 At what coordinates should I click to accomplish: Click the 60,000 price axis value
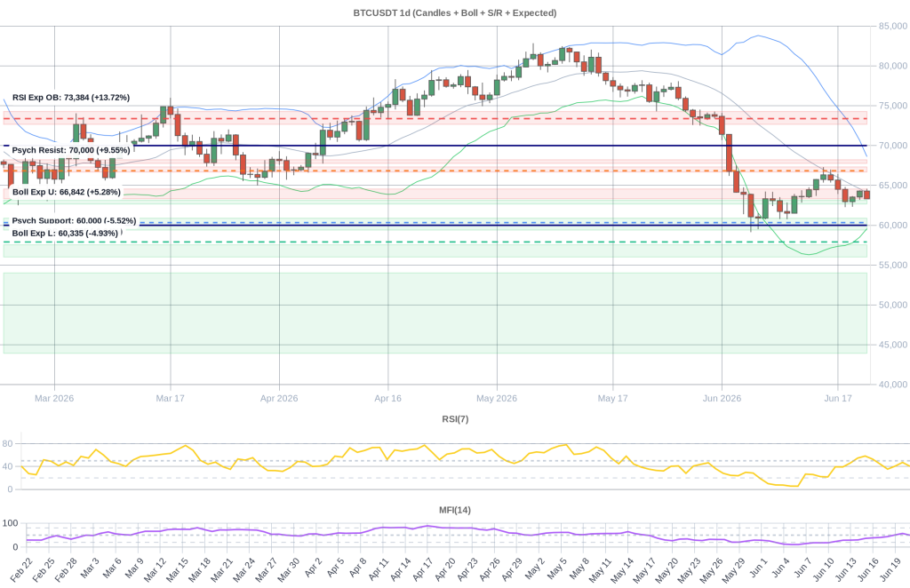point(892,226)
